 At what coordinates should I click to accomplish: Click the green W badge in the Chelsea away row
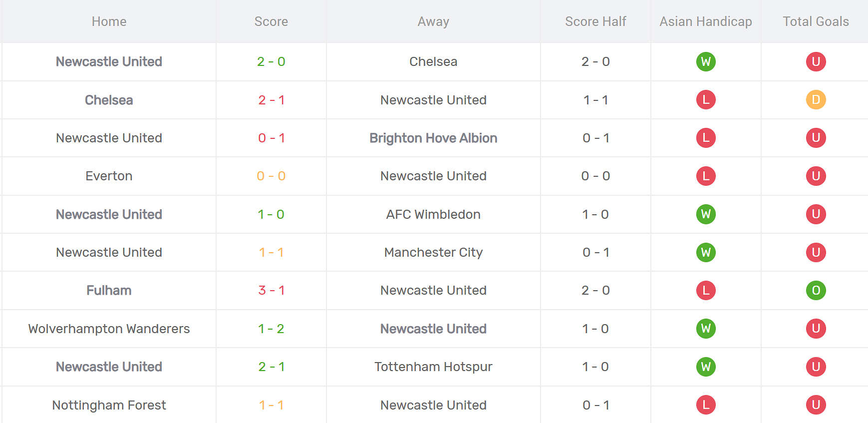click(x=705, y=61)
